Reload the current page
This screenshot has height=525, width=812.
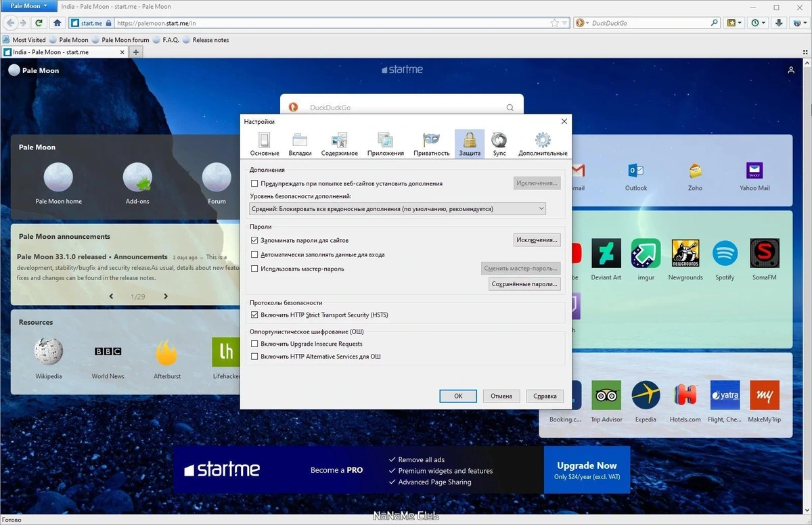point(39,22)
